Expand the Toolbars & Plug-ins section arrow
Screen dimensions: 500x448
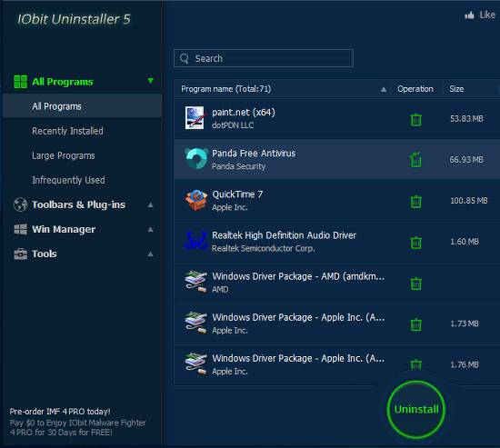[151, 205]
